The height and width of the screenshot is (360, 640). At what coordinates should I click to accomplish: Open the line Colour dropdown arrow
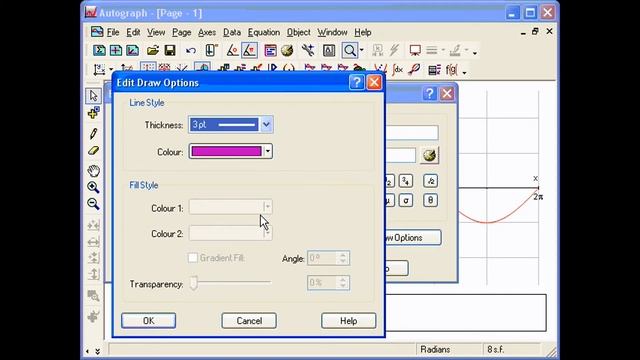click(x=267, y=151)
